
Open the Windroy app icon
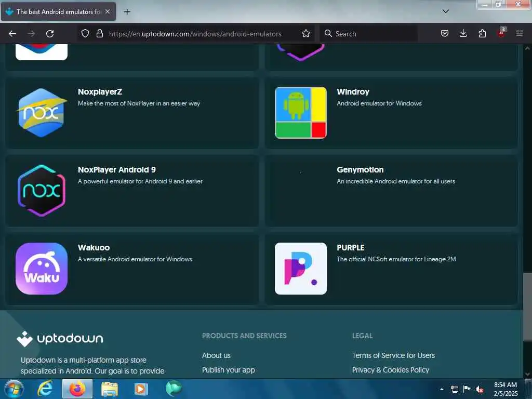point(301,113)
